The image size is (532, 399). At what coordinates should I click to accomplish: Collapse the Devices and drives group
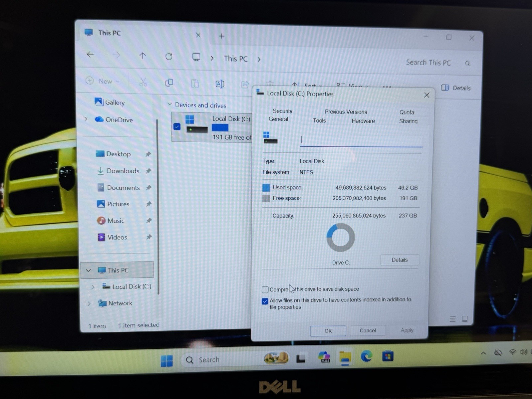point(169,104)
